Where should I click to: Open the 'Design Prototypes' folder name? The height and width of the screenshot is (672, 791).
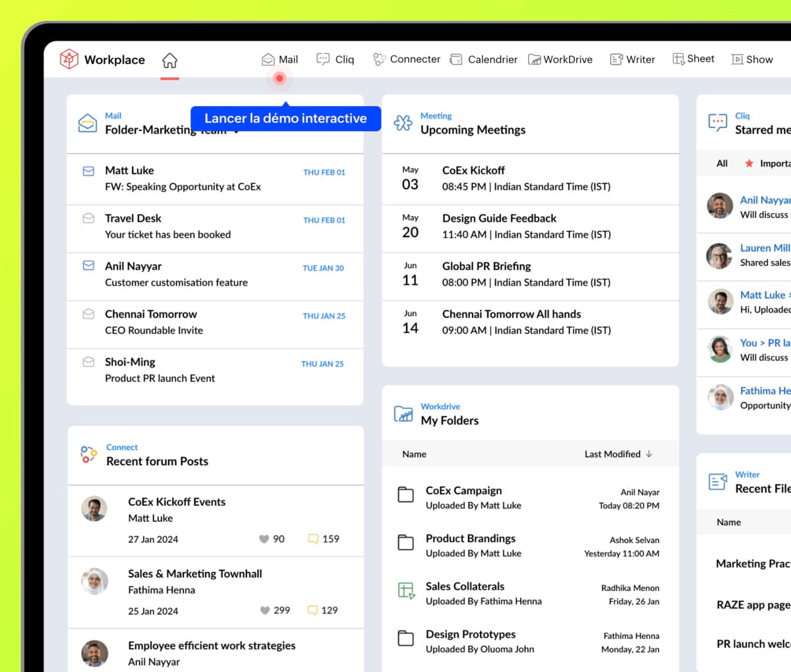click(x=471, y=634)
